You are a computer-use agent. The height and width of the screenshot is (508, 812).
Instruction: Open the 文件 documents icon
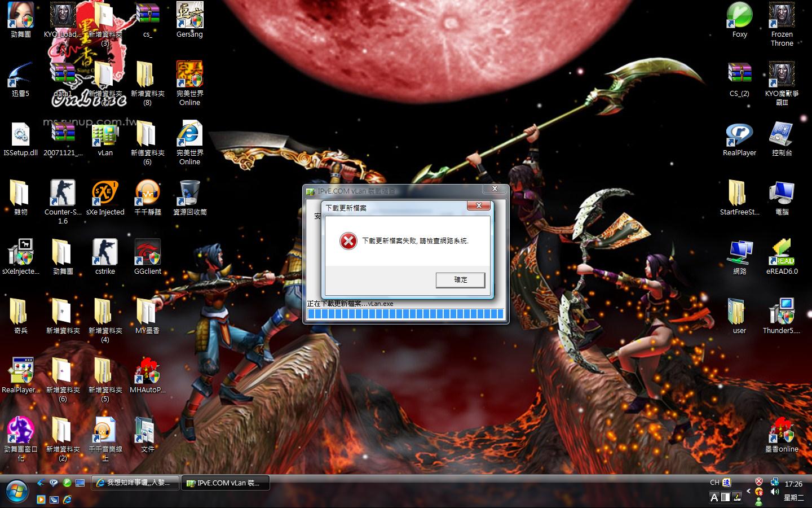click(x=148, y=435)
